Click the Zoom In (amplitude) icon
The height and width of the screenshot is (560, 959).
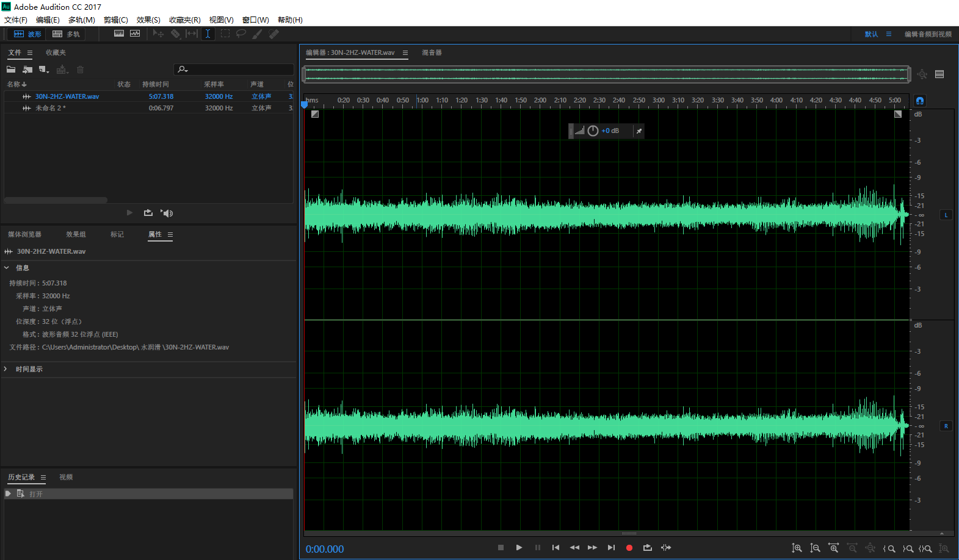click(797, 548)
